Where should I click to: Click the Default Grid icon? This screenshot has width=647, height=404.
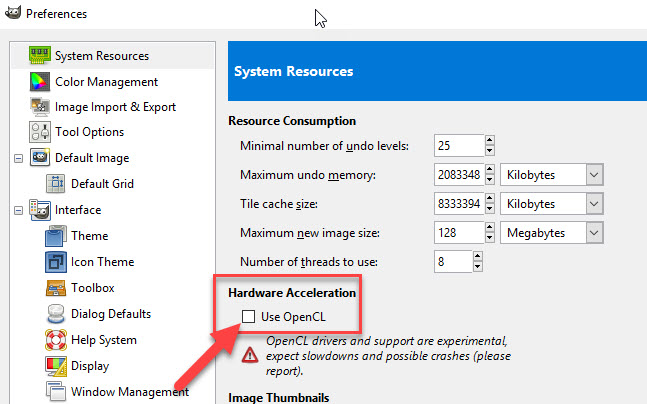tap(56, 184)
